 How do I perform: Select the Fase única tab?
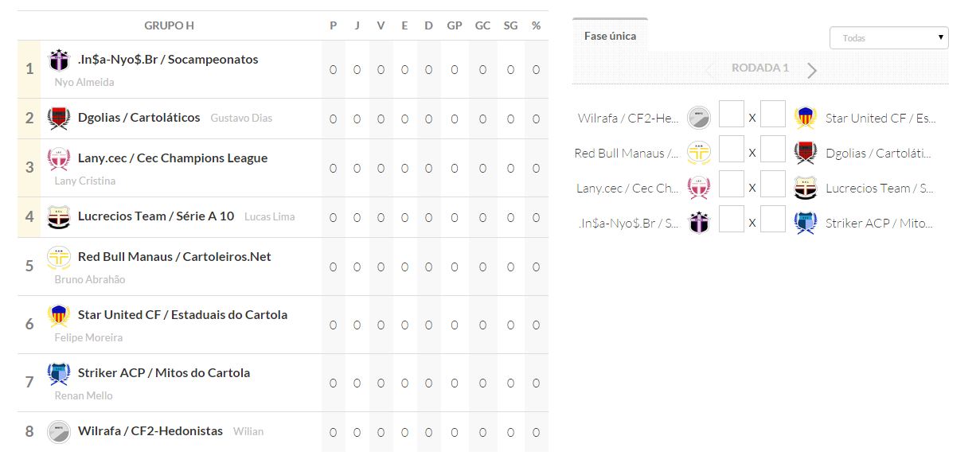(610, 36)
